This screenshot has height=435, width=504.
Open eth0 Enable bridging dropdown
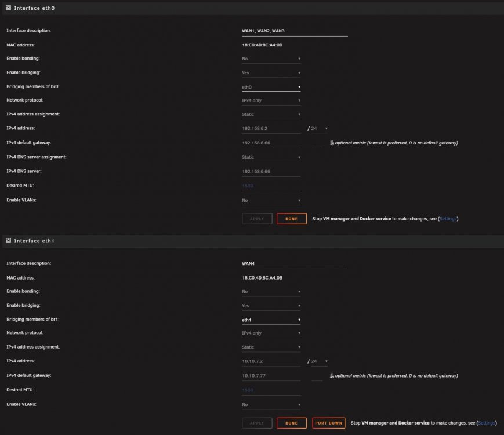pyautogui.click(x=271, y=73)
